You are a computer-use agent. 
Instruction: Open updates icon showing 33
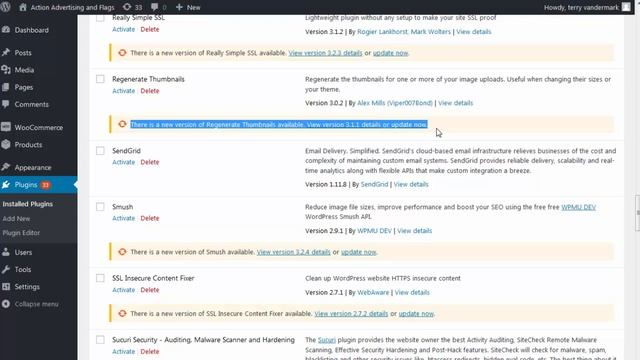[x=127, y=7]
